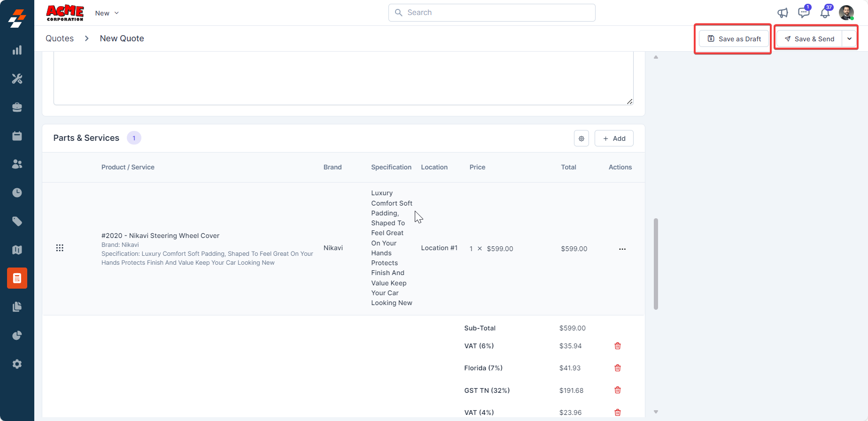Click the Search input field
The image size is (868, 421).
click(x=492, y=13)
